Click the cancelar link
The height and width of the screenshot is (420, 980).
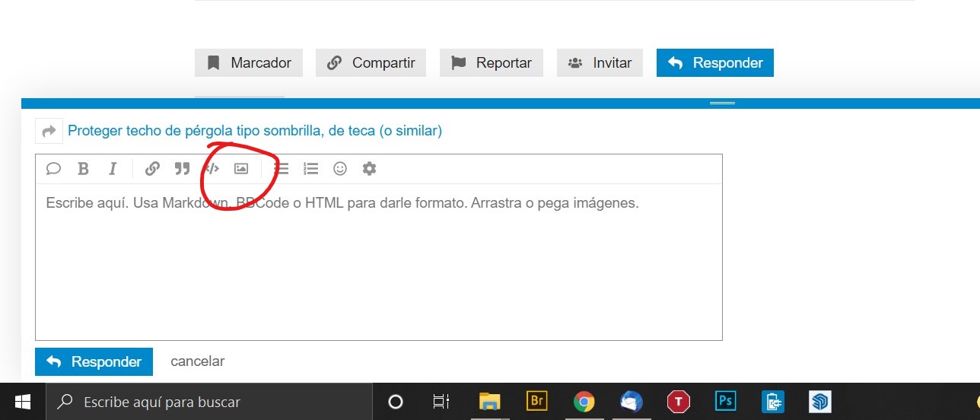pyautogui.click(x=197, y=361)
